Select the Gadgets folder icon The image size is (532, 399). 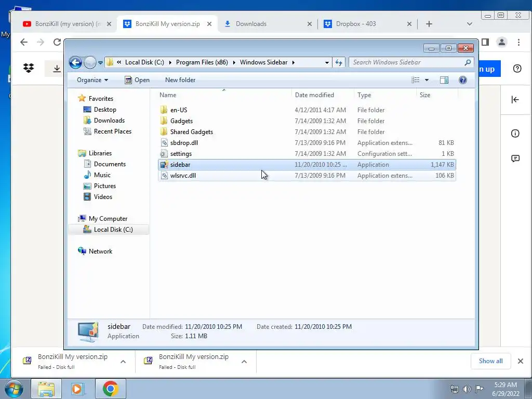click(164, 121)
